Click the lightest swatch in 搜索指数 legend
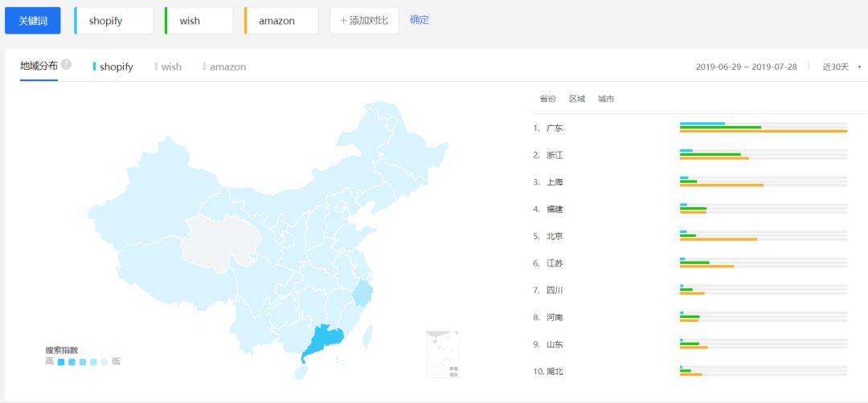 pyautogui.click(x=104, y=362)
